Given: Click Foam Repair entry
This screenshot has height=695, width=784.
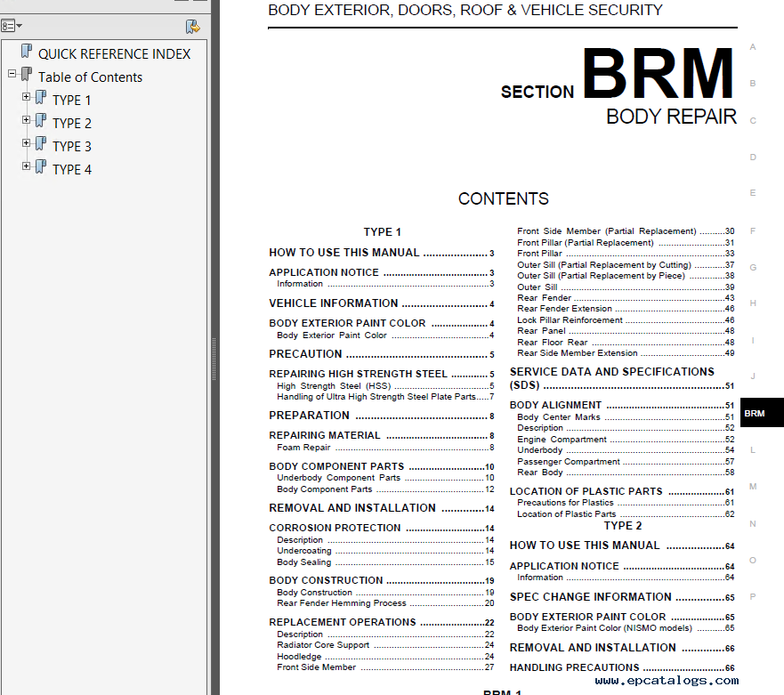Looking at the screenshot, I should (385, 448).
